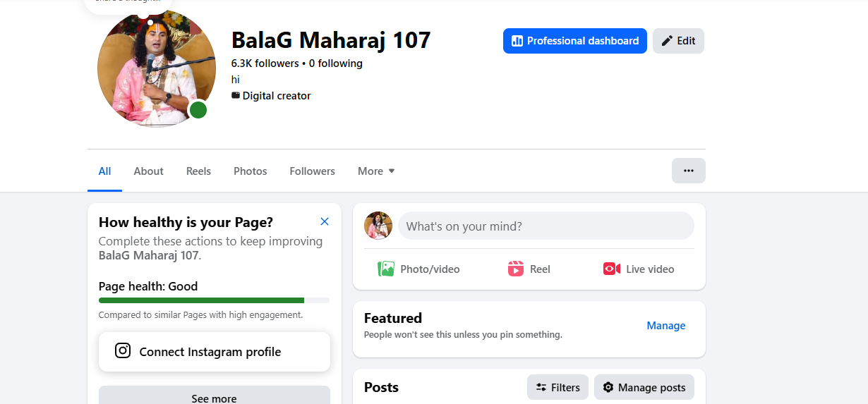This screenshot has height=404, width=868.
Task: Start a Live video
Action: [x=639, y=269]
